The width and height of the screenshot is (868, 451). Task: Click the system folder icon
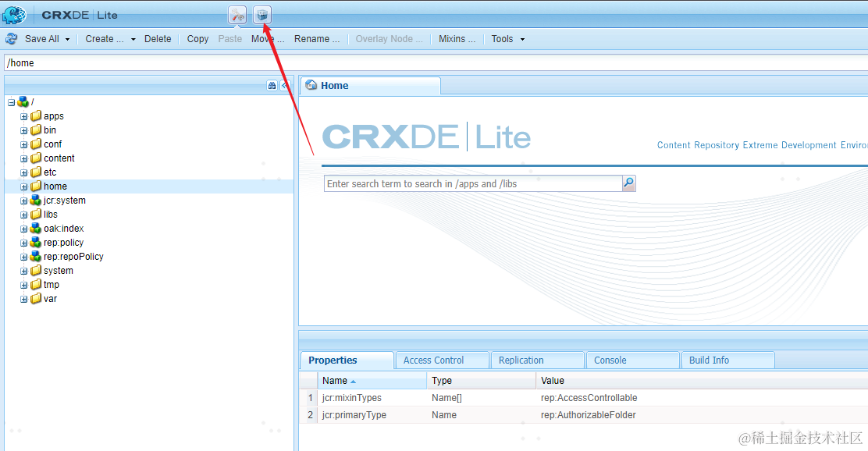coord(36,271)
